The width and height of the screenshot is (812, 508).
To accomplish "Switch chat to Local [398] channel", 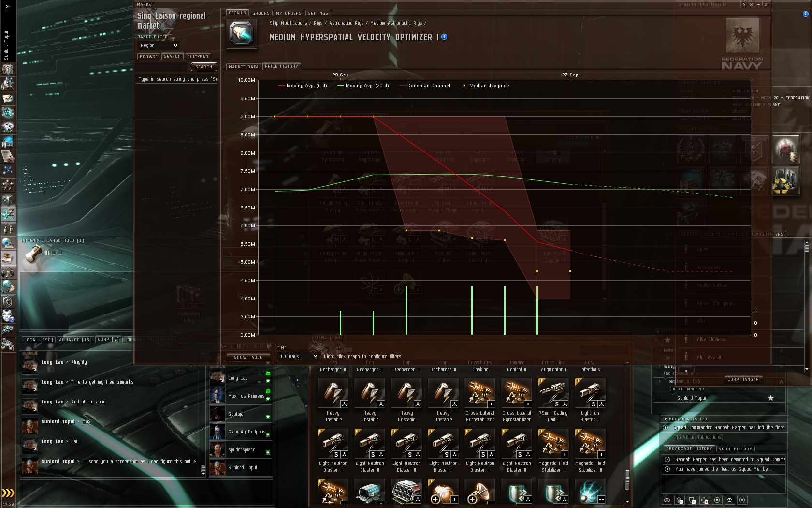I will (39, 340).
